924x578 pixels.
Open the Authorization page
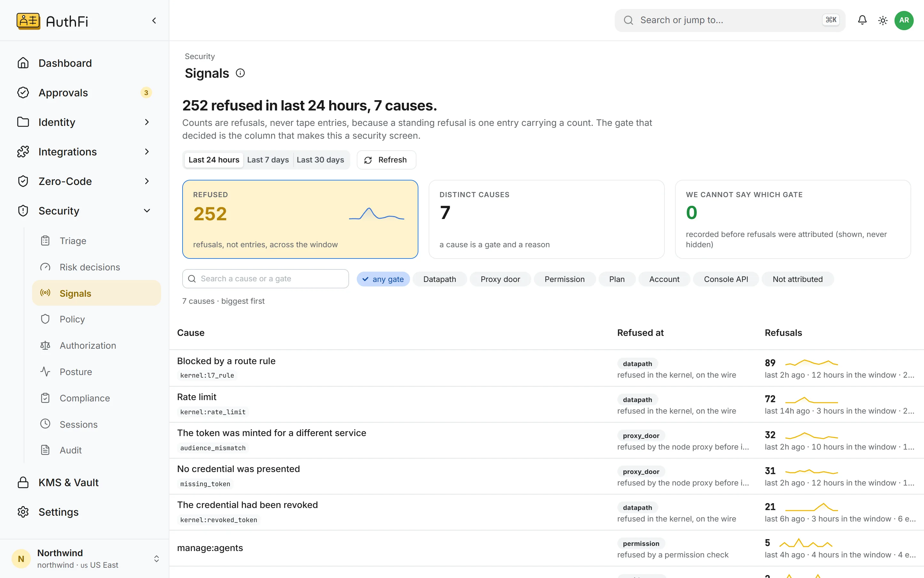click(x=96, y=346)
